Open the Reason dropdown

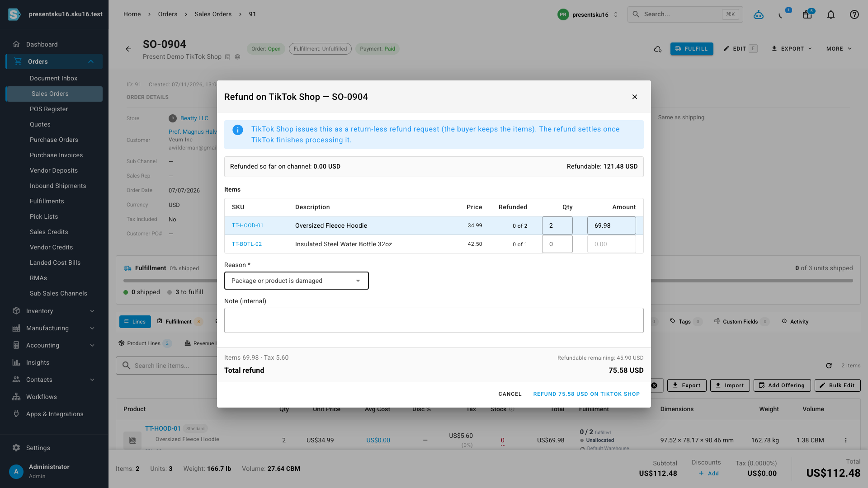[x=297, y=281]
